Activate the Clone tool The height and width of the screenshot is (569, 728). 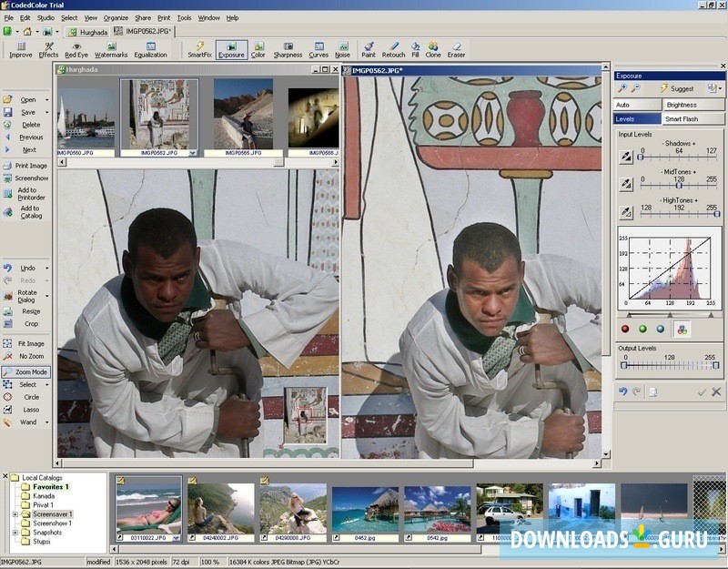point(431,50)
